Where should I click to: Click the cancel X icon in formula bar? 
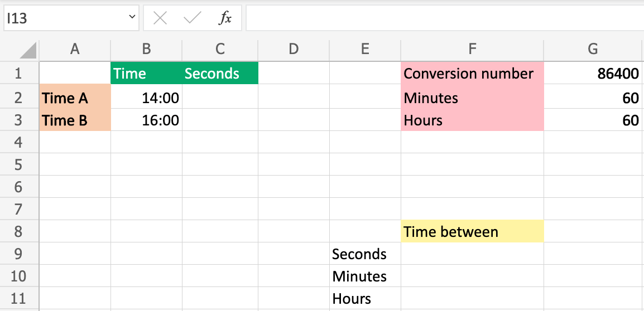[160, 18]
